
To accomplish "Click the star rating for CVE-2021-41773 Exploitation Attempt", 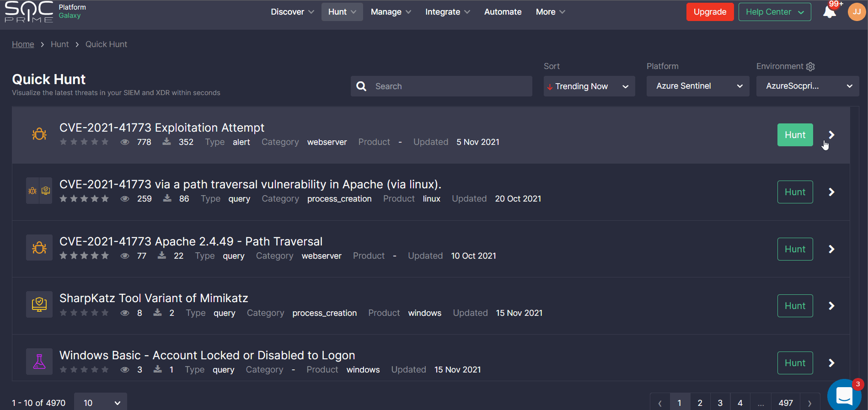I will coord(84,142).
